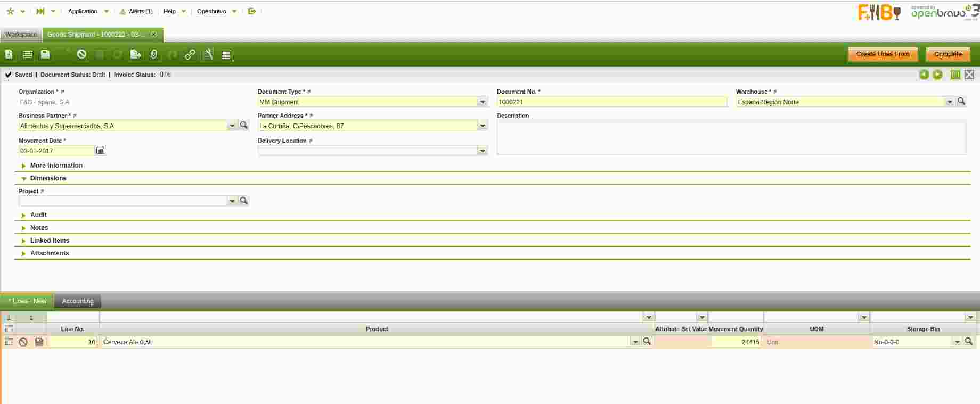Open the Movement Date calendar picker

tap(101, 151)
